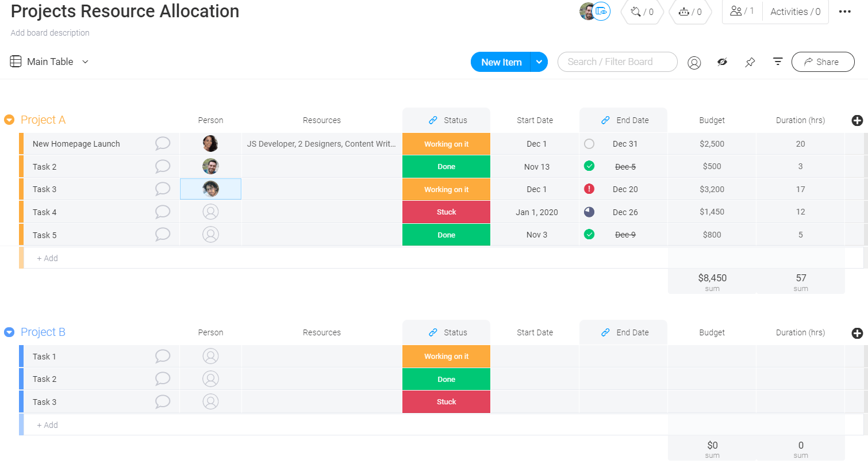Collapse the Project A group

pos(9,120)
